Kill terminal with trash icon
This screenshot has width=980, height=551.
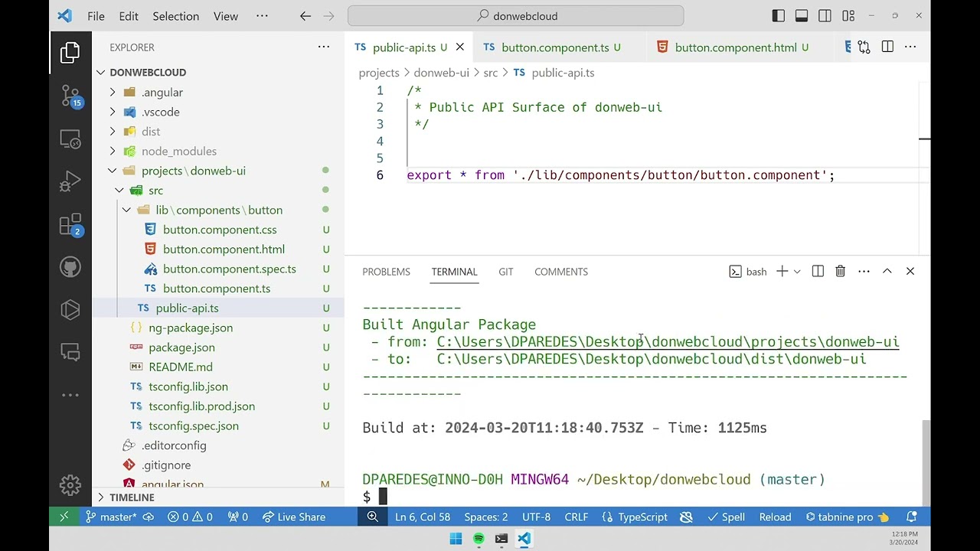(x=840, y=271)
